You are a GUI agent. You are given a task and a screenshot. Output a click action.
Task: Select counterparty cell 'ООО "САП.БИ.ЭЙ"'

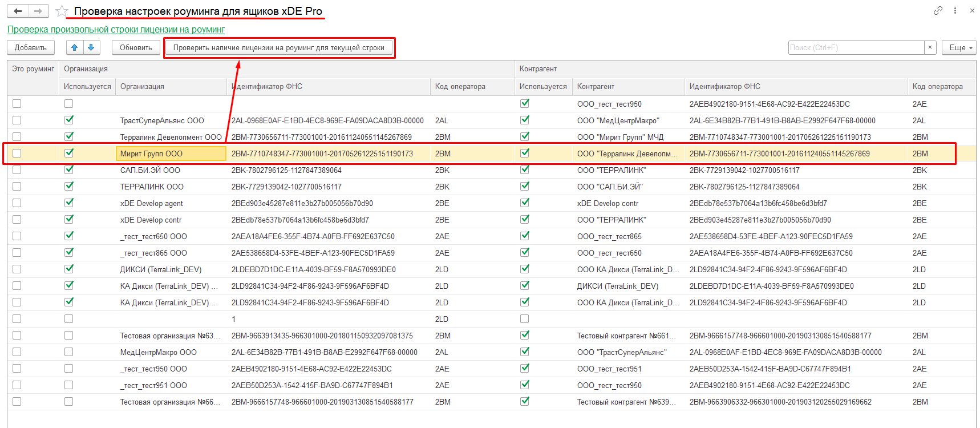[x=628, y=187]
